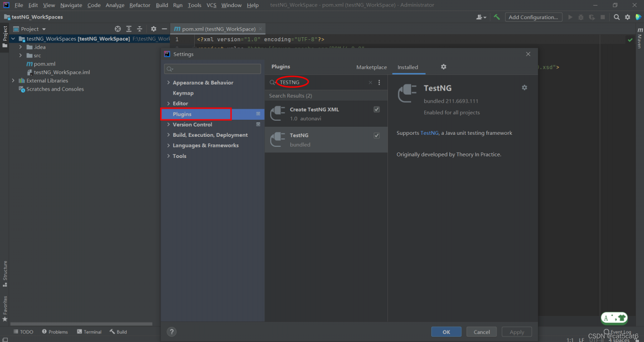Click the Debug bug icon in toolbar
This screenshot has width=644, height=342.
click(581, 17)
